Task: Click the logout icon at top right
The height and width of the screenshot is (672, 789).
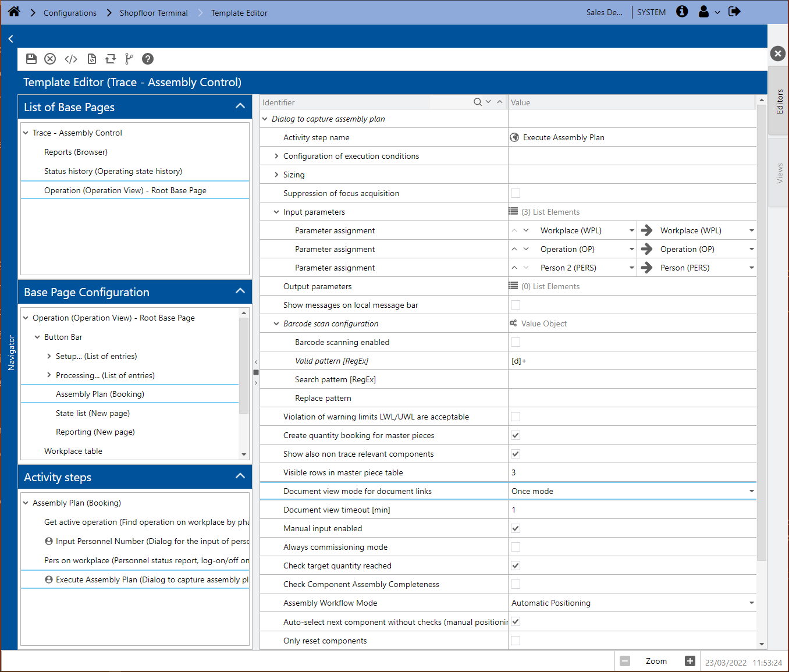Action: 734,12
